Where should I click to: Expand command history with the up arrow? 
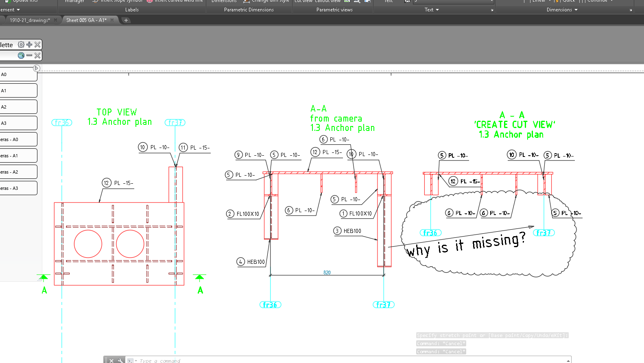click(x=568, y=361)
